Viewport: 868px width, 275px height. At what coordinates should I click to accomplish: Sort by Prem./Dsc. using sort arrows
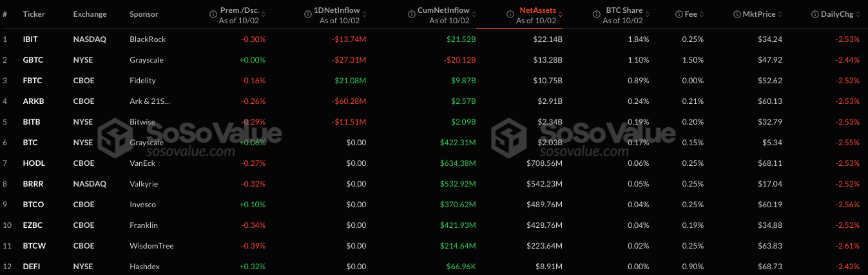point(263,14)
